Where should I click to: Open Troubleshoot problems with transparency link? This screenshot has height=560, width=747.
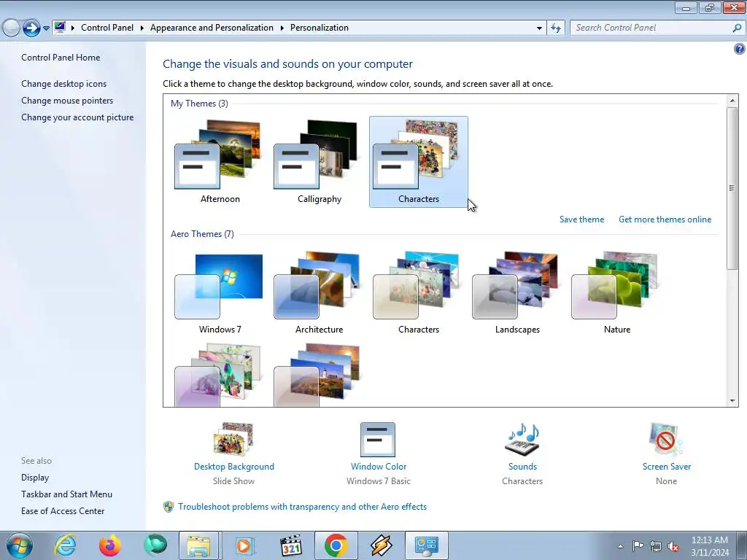(x=302, y=507)
